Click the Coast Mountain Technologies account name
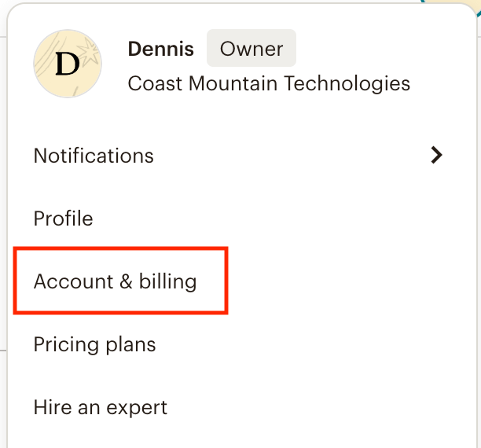 pos(269,83)
